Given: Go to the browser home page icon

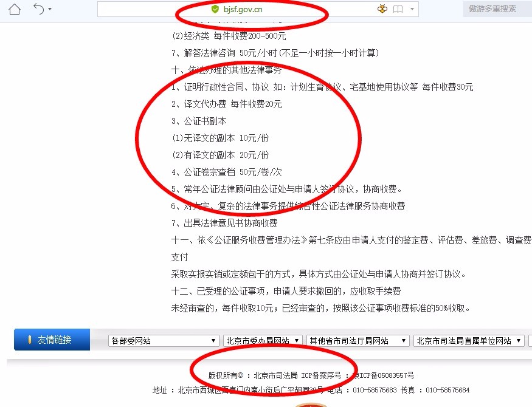Looking at the screenshot, I should pos(15,9).
